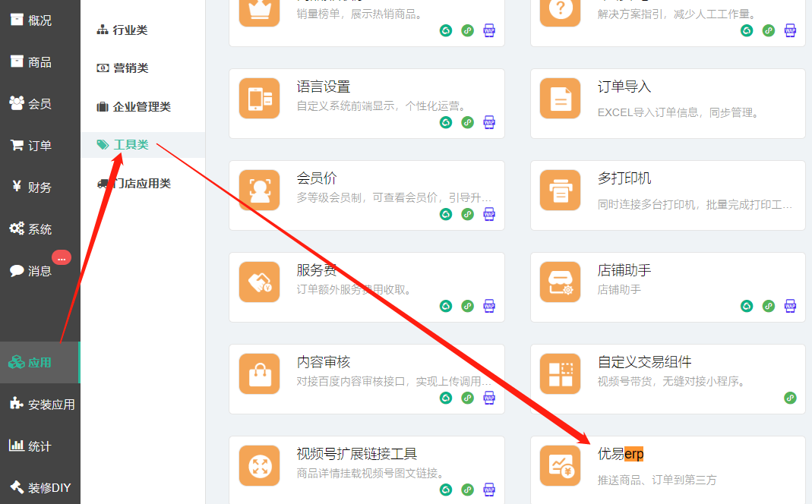The image size is (812, 504).
Task: Click the WAP icon on the 店铺助手 card
Action: [790, 307]
